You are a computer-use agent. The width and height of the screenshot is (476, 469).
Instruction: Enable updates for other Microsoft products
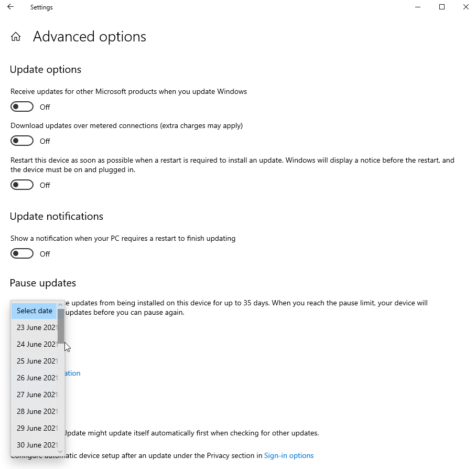click(21, 106)
